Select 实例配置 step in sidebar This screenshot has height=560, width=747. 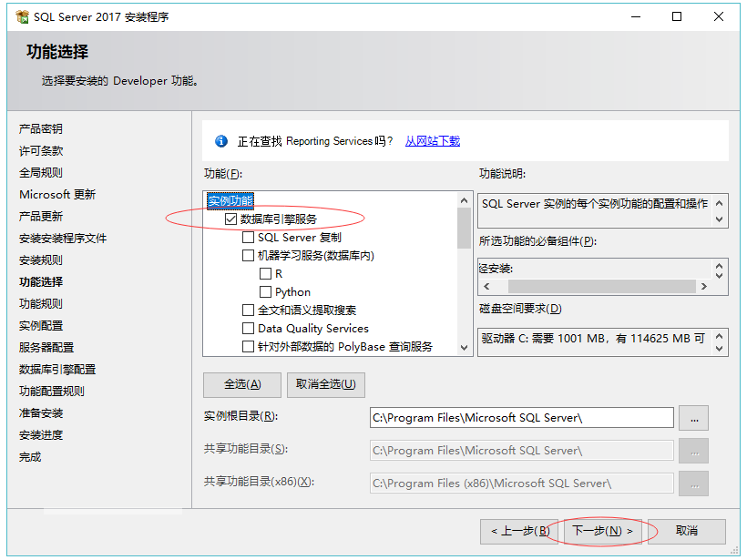point(41,326)
